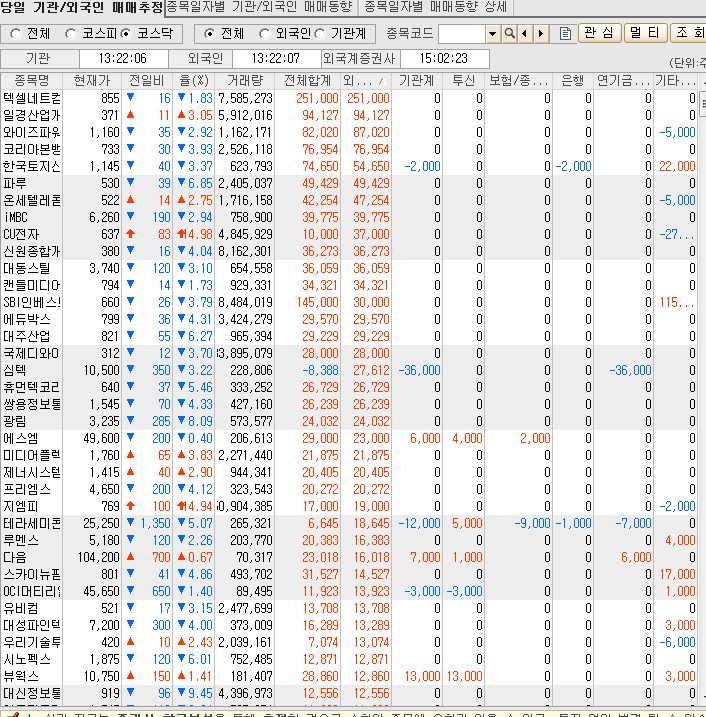The width and height of the screenshot is (706, 717).
Task: Sort by 기관계 column header
Action: coord(417,80)
